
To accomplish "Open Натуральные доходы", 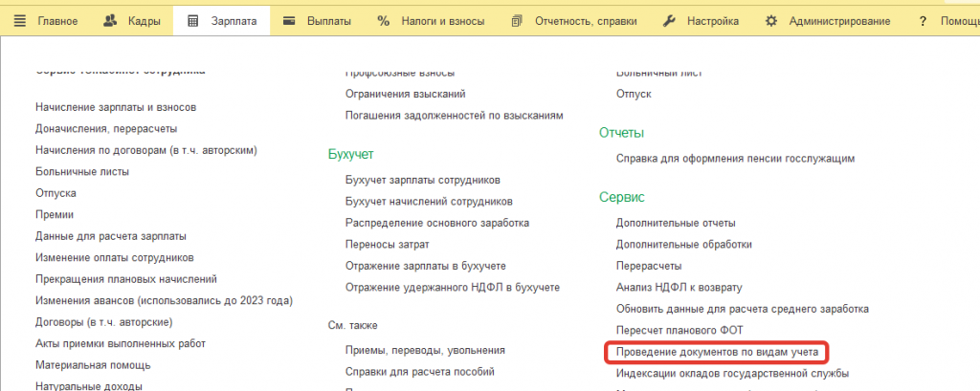I will pos(89,386).
